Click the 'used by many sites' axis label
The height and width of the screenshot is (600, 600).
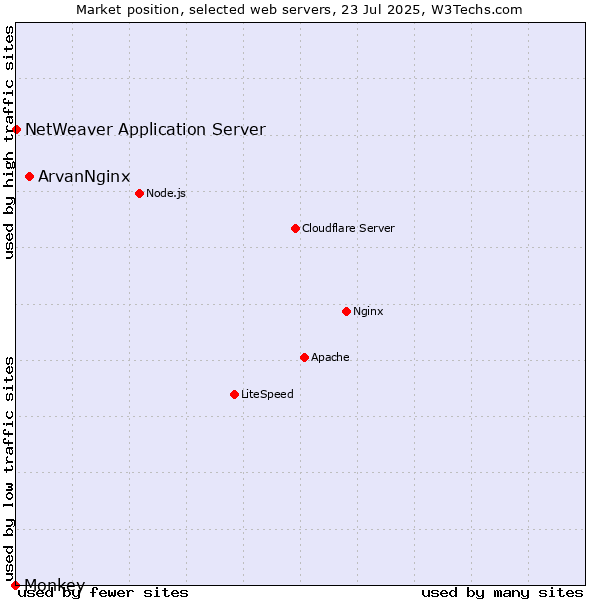tap(502, 593)
